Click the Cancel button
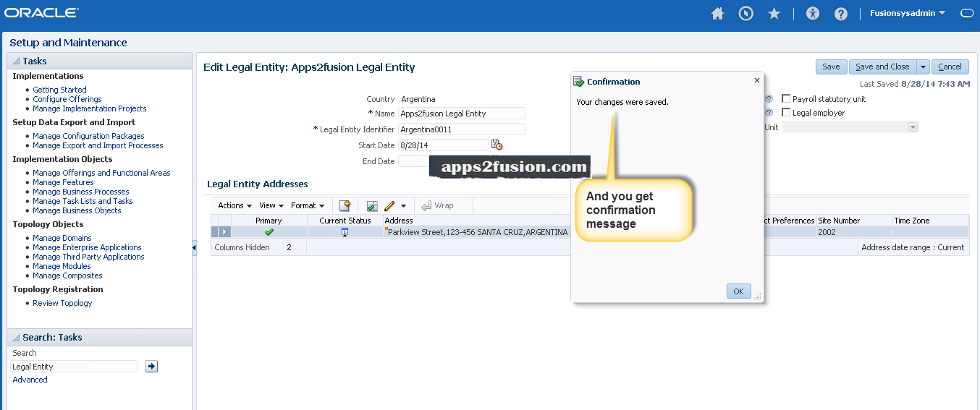The image size is (980, 410). tap(950, 67)
